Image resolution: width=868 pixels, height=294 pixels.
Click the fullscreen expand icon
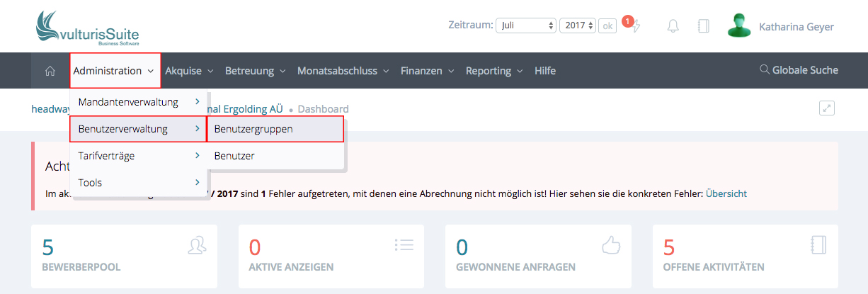(x=827, y=108)
